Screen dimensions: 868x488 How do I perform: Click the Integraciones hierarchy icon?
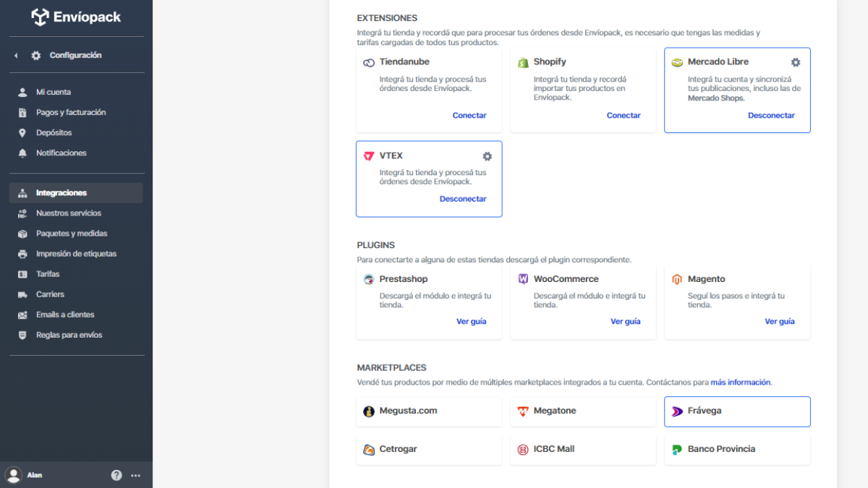point(22,193)
